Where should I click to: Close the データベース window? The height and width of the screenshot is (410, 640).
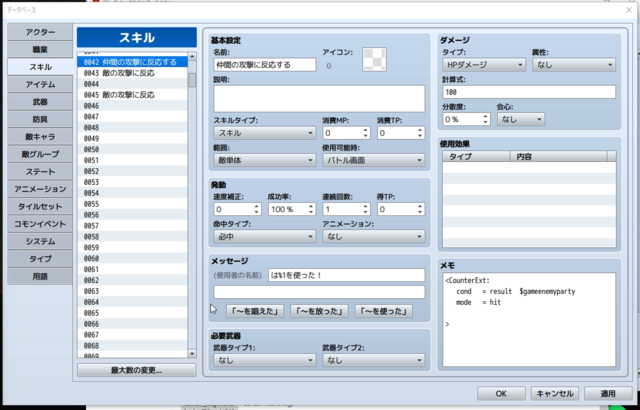click(x=629, y=10)
